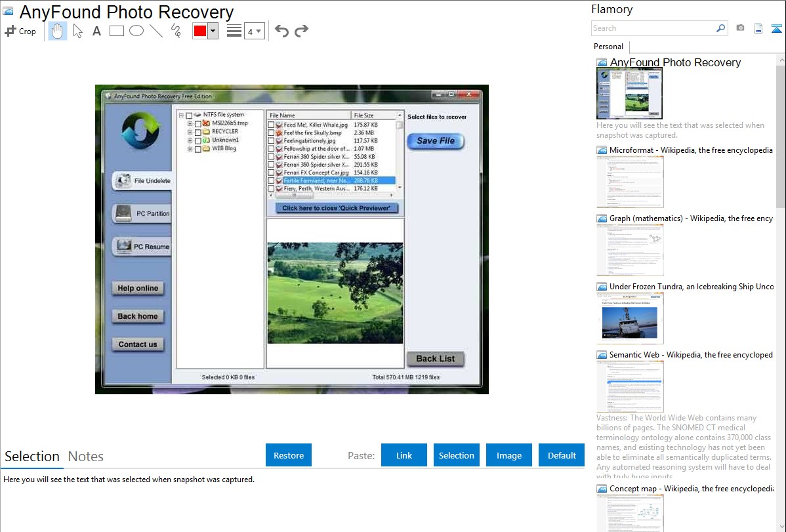The image size is (786, 532).
Task: Check Fellowship at the door checkbox
Action: (271, 149)
